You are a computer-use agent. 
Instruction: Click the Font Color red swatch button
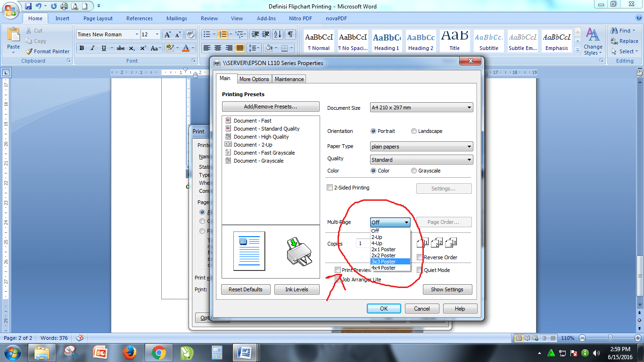[x=186, y=48]
